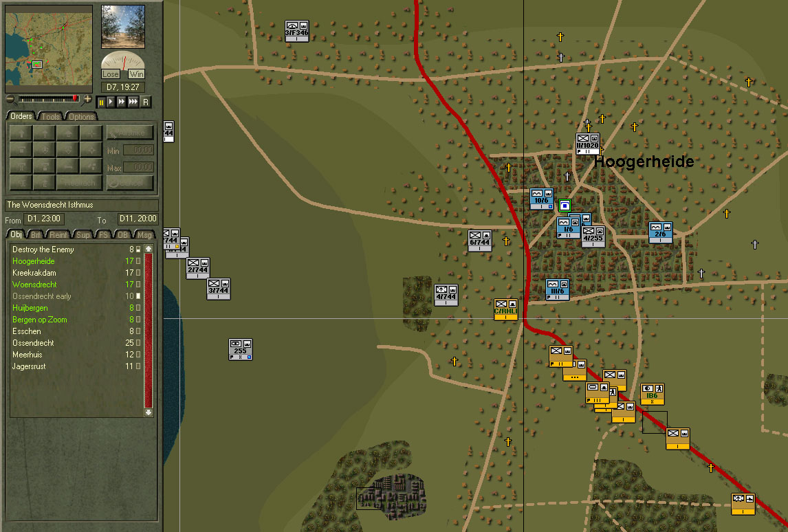The height and width of the screenshot is (532, 788).
Task: Select the 4/255 unit counter
Action: click(593, 236)
